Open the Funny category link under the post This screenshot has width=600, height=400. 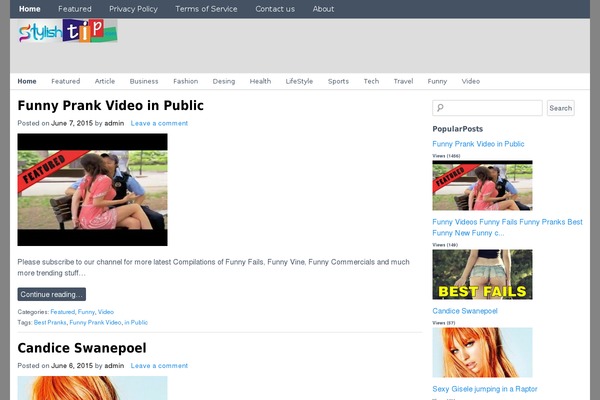[86, 312]
